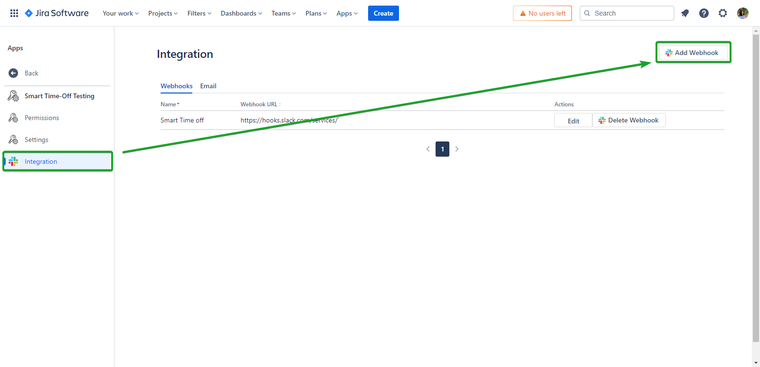
Task: Click the Jira Software logo
Action: 57,13
